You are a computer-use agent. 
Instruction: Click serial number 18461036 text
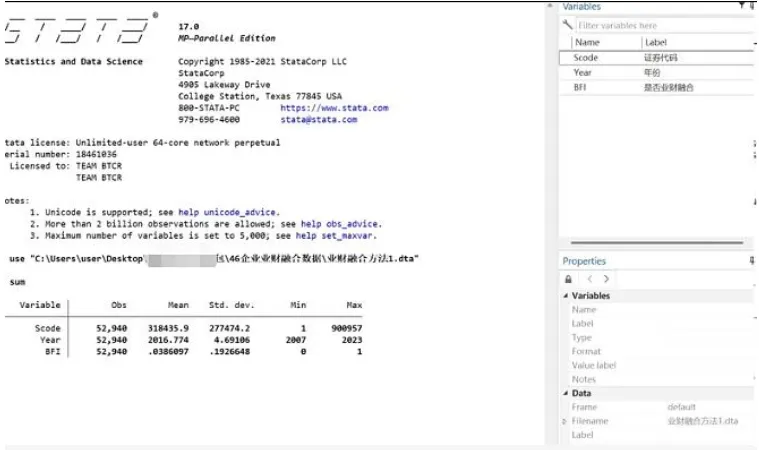click(96, 154)
